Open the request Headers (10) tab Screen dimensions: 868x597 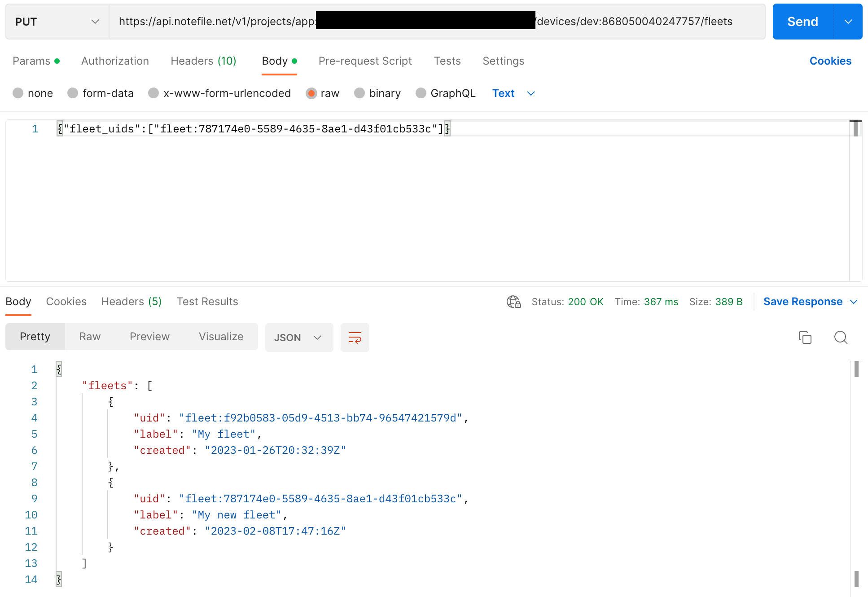click(x=203, y=61)
